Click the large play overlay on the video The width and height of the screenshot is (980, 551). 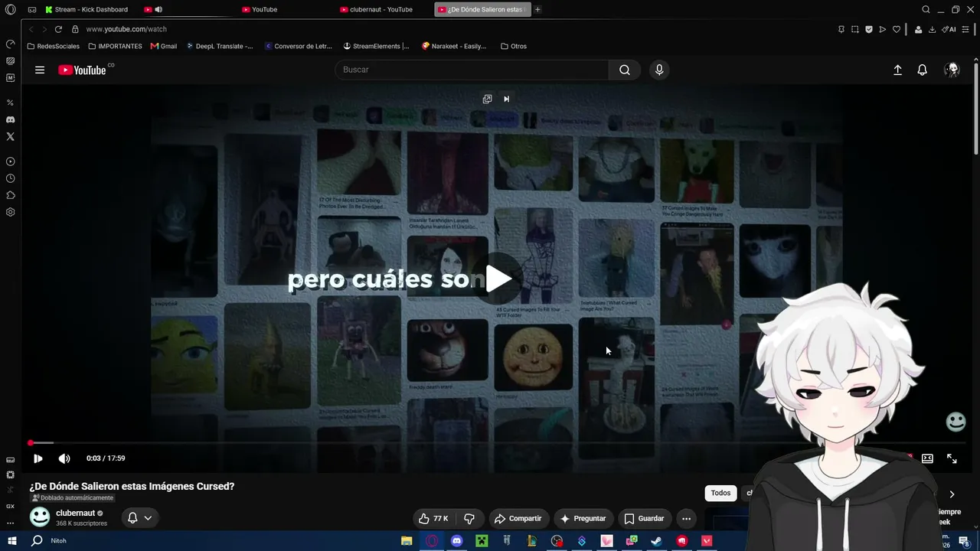[498, 279]
